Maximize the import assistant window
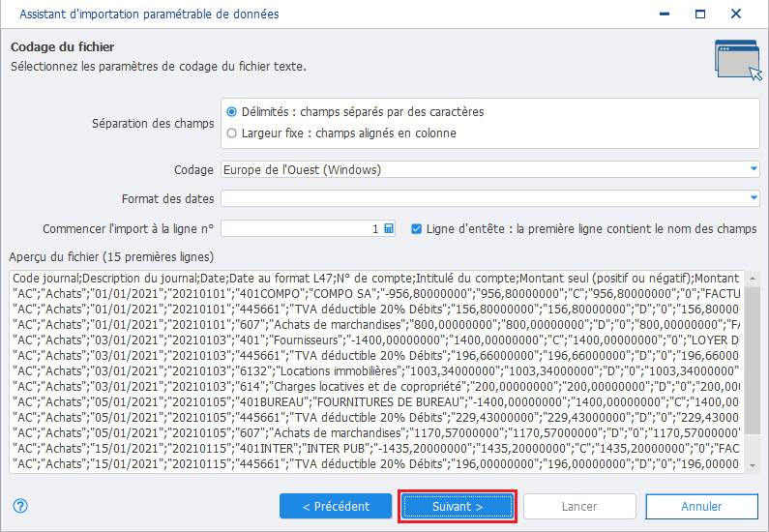Screen dimensions: 769x532 click(700, 14)
